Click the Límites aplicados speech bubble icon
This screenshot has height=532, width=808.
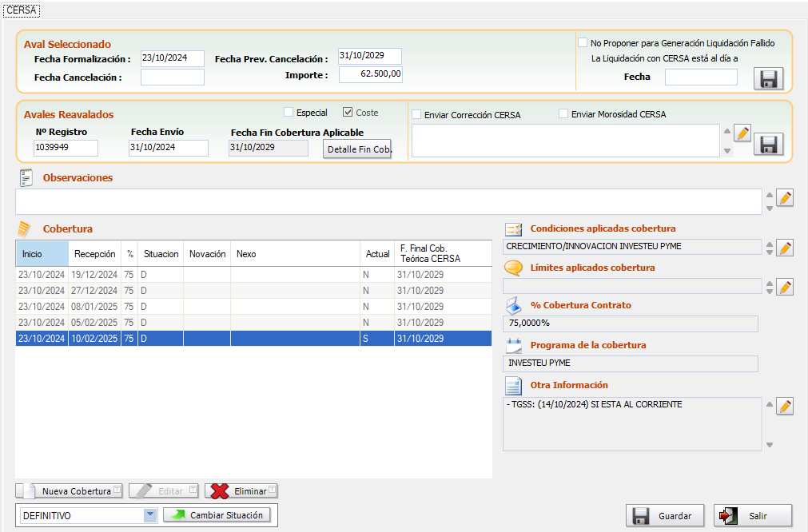tap(513, 268)
